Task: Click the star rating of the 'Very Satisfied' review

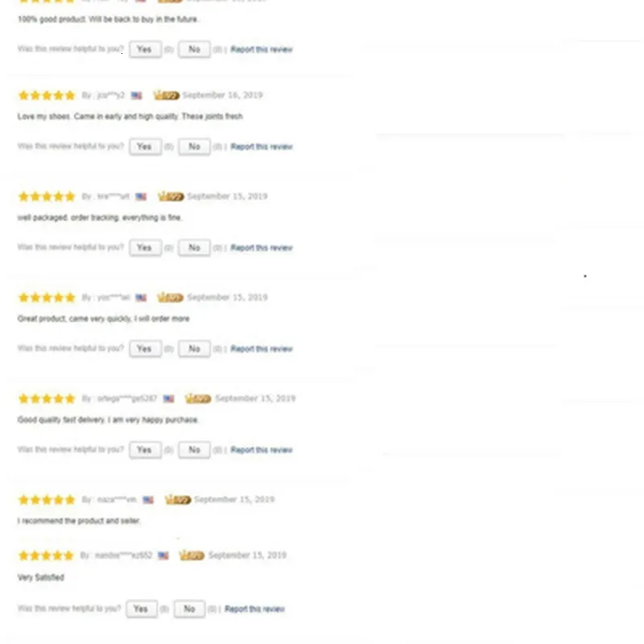Action: click(46, 555)
